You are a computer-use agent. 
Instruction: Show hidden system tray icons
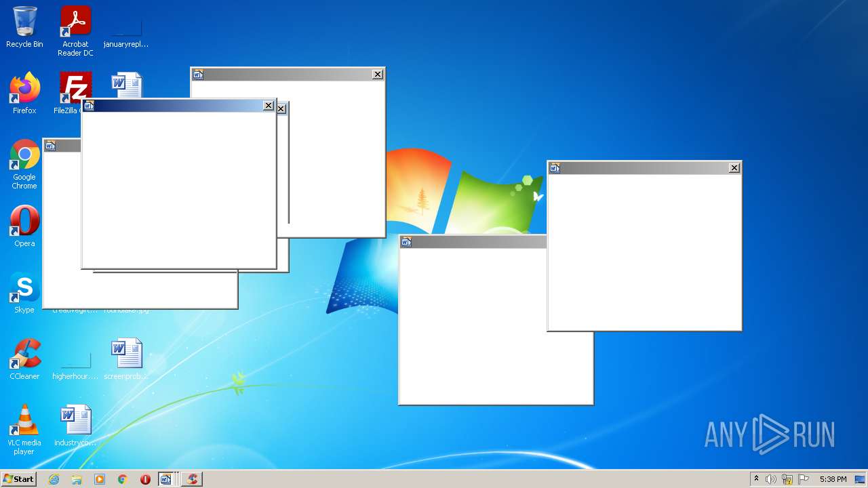pyautogui.click(x=756, y=479)
